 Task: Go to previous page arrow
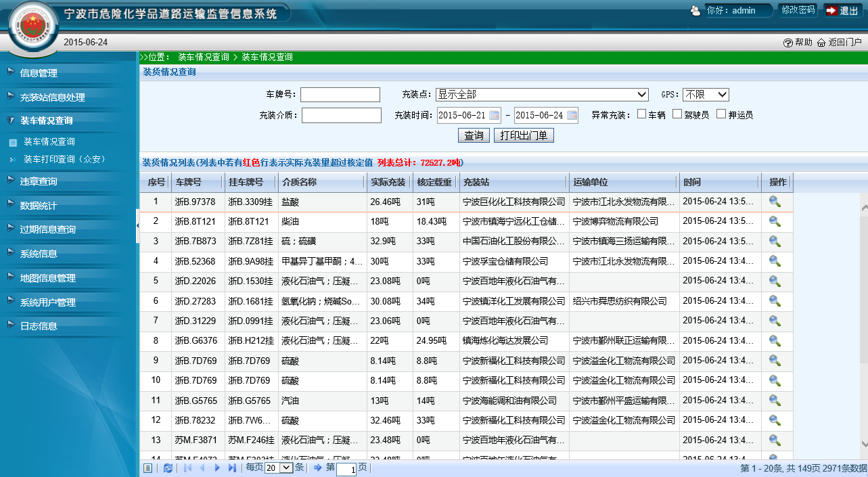click(x=202, y=468)
